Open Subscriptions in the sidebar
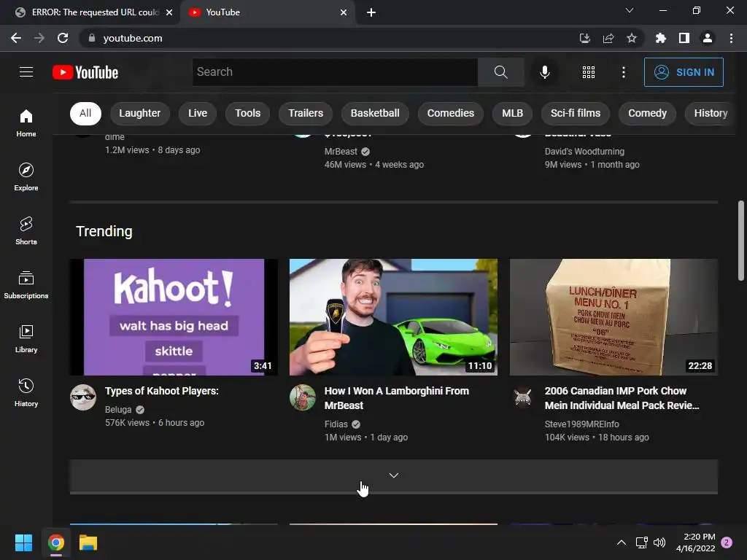This screenshot has width=747, height=560. tap(26, 284)
